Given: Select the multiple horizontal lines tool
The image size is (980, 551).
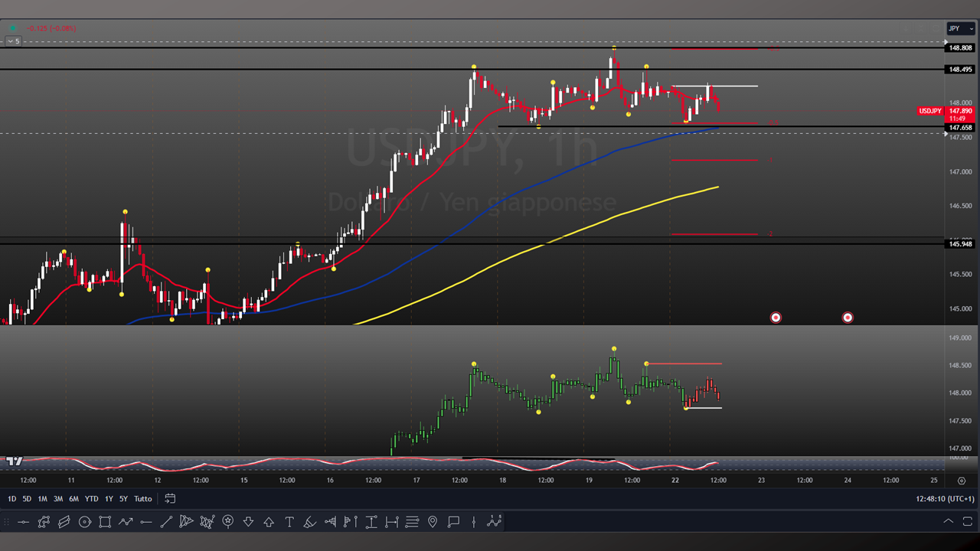Looking at the screenshot, I should [412, 522].
